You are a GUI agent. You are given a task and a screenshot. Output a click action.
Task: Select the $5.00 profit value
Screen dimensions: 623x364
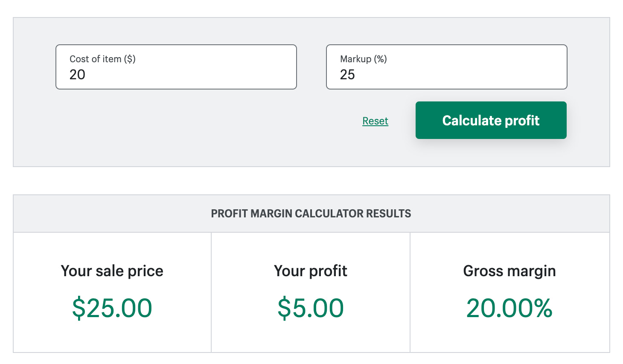[x=311, y=307]
